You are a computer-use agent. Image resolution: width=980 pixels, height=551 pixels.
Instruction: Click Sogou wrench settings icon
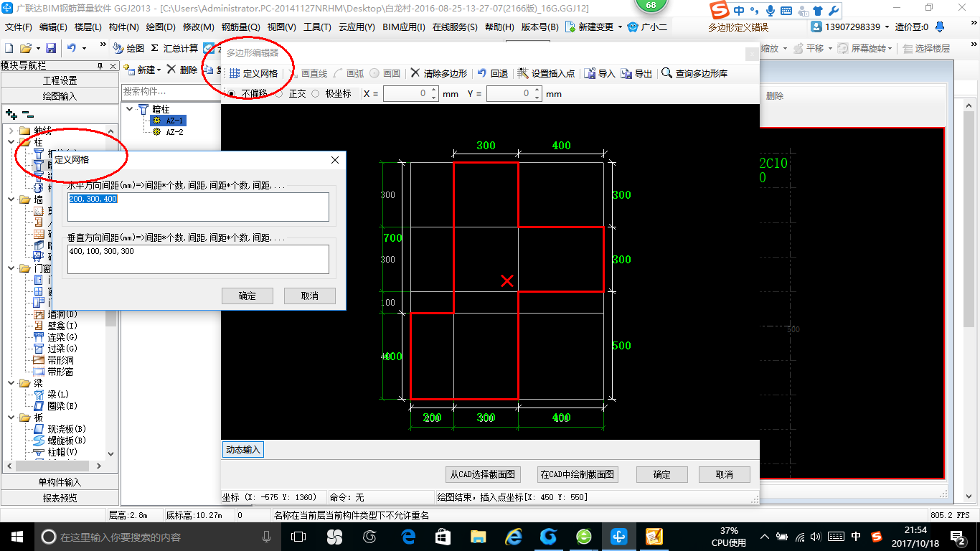point(833,10)
